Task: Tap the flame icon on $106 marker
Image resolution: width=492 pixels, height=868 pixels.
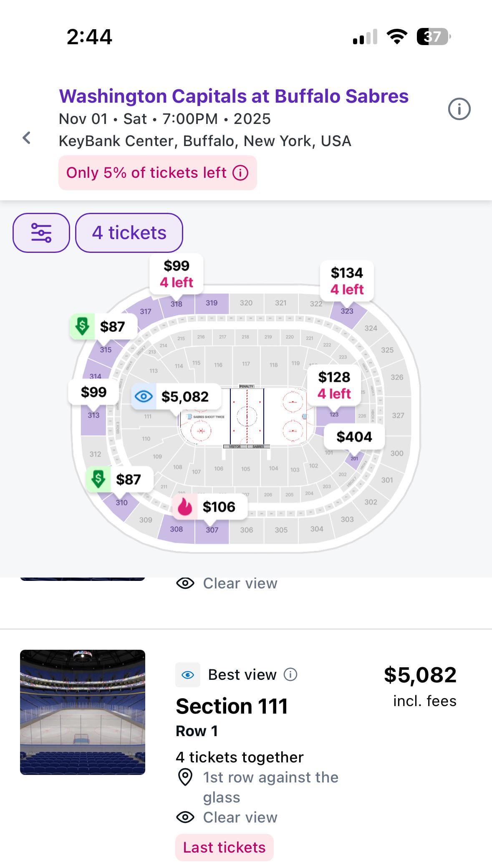Action: click(x=185, y=507)
